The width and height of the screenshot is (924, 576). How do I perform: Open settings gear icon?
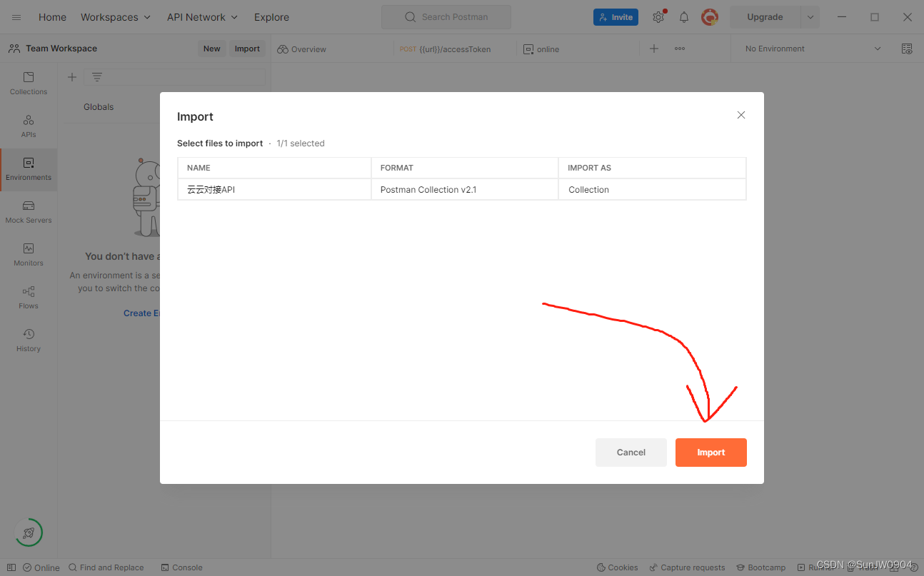coord(658,17)
